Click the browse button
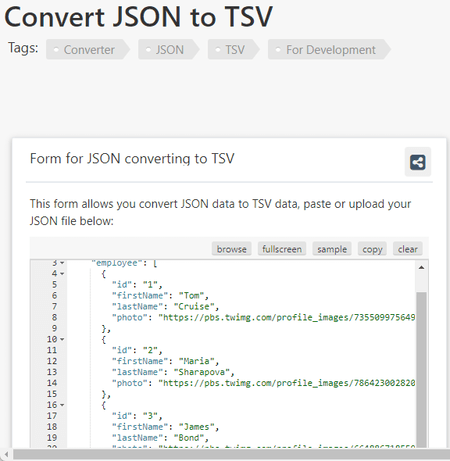Image resolution: width=450 pixels, height=461 pixels. (x=232, y=249)
